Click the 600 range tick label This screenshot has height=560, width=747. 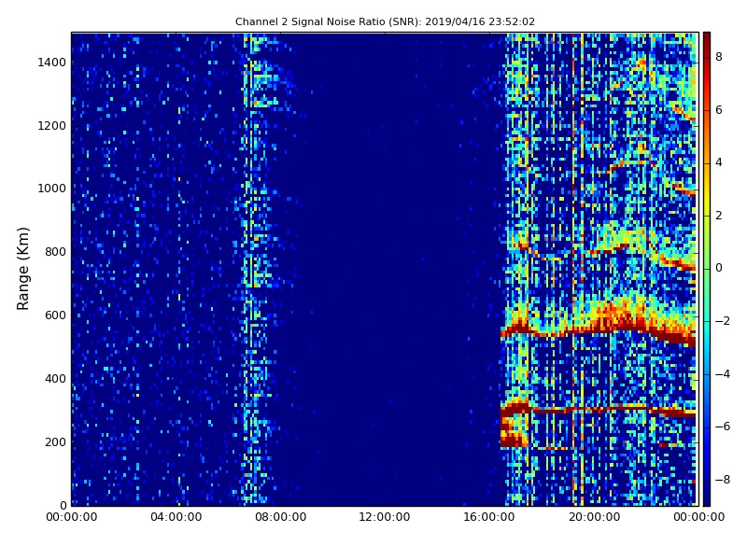pos(55,315)
